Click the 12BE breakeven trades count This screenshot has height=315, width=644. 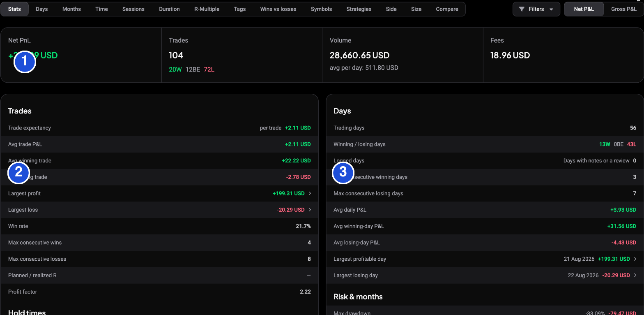coord(193,69)
